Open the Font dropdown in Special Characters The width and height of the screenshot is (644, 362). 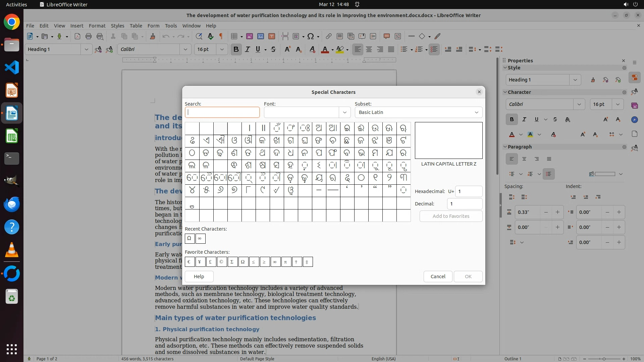344,112
